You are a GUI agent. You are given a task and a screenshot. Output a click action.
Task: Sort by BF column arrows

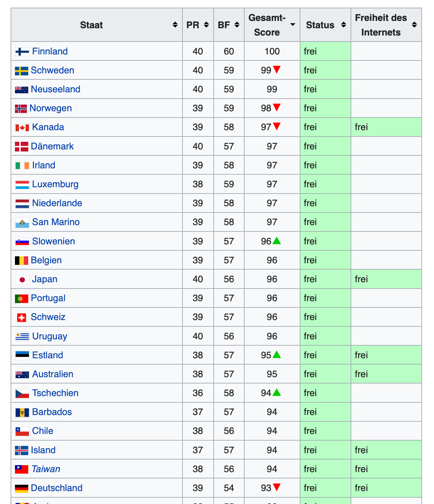[x=237, y=25]
